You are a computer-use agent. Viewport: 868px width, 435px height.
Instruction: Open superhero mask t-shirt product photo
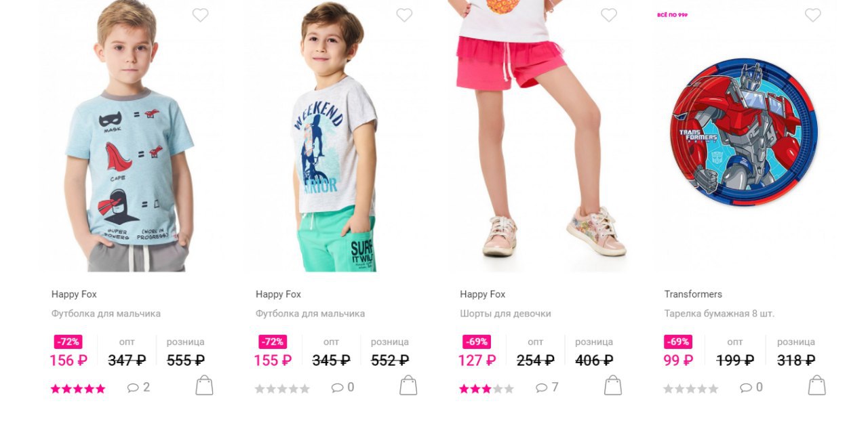click(x=131, y=136)
